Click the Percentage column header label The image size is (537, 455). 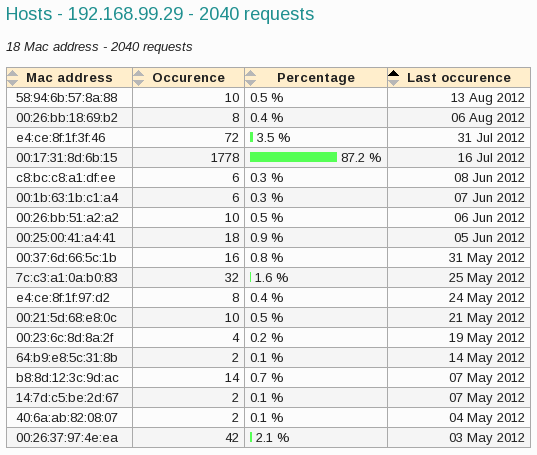pyautogui.click(x=316, y=78)
